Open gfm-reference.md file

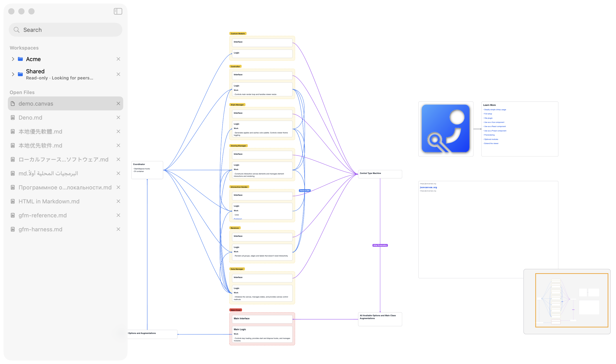pos(66,215)
